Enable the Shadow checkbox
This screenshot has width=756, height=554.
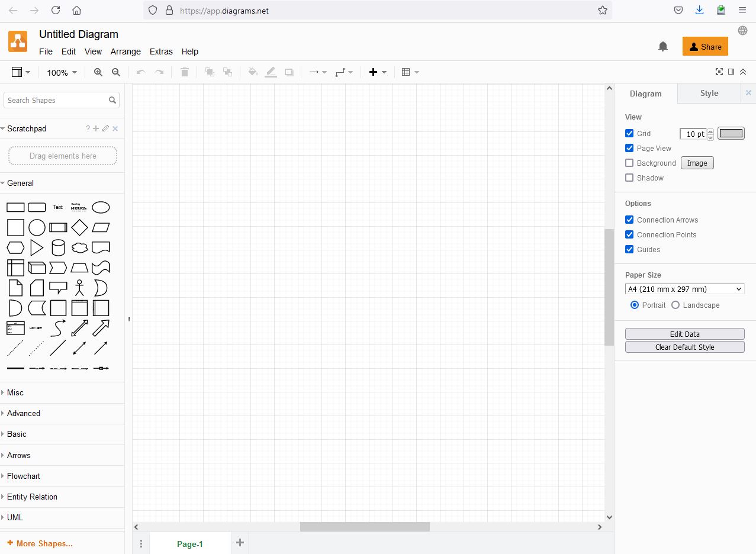pyautogui.click(x=629, y=178)
